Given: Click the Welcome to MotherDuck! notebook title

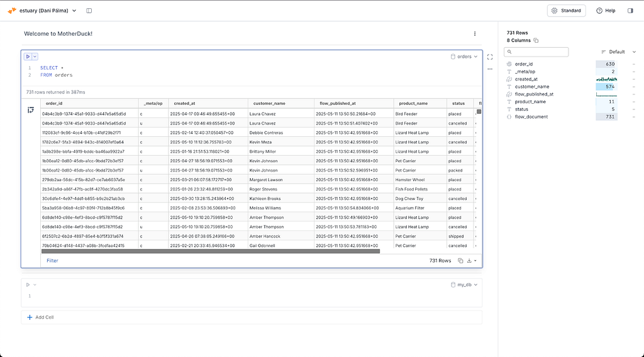Looking at the screenshot, I should 58,34.
